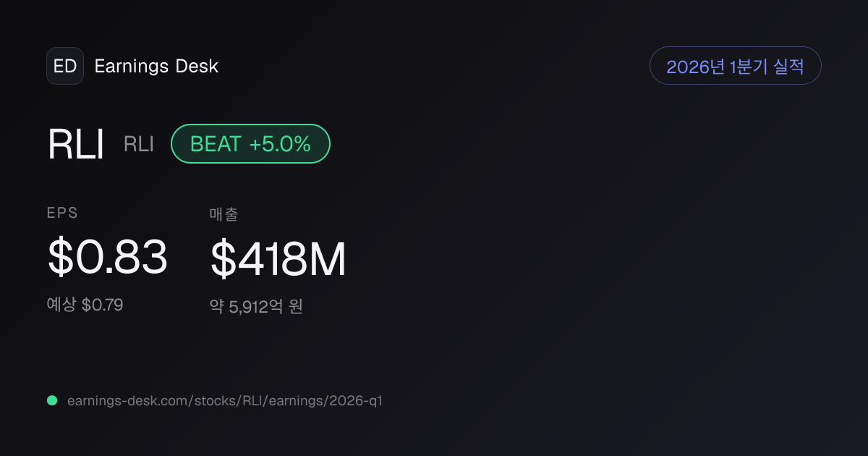
Task: Click the Earnings Desk brand name
Action: 156,66
